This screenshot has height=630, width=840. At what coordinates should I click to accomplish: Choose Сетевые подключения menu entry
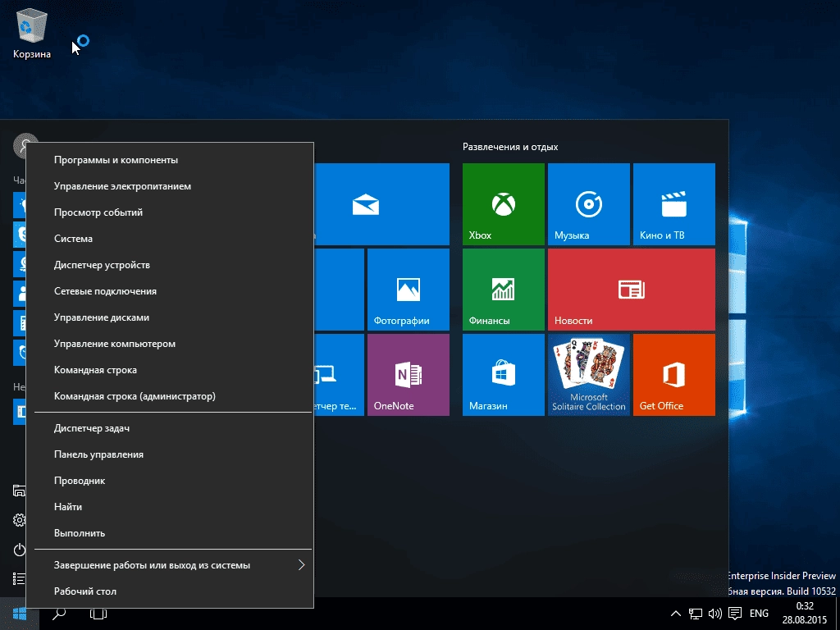[169, 291]
